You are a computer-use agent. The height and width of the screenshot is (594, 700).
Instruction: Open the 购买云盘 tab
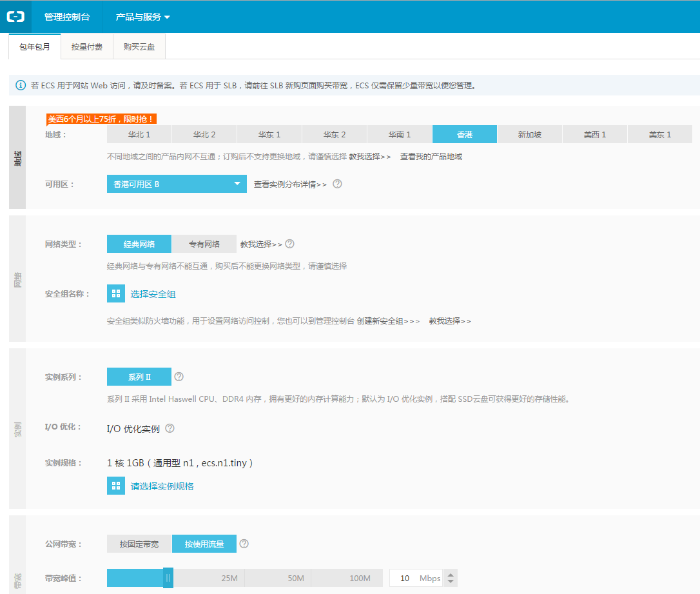pyautogui.click(x=139, y=47)
